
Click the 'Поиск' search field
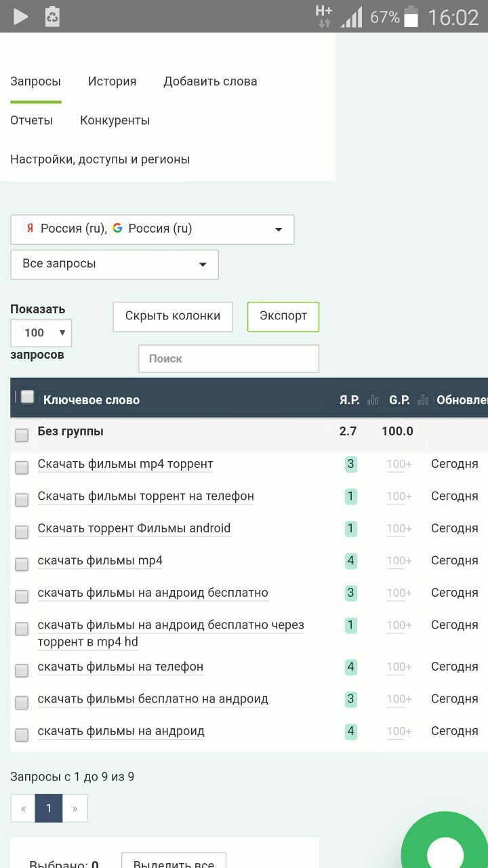[228, 359]
